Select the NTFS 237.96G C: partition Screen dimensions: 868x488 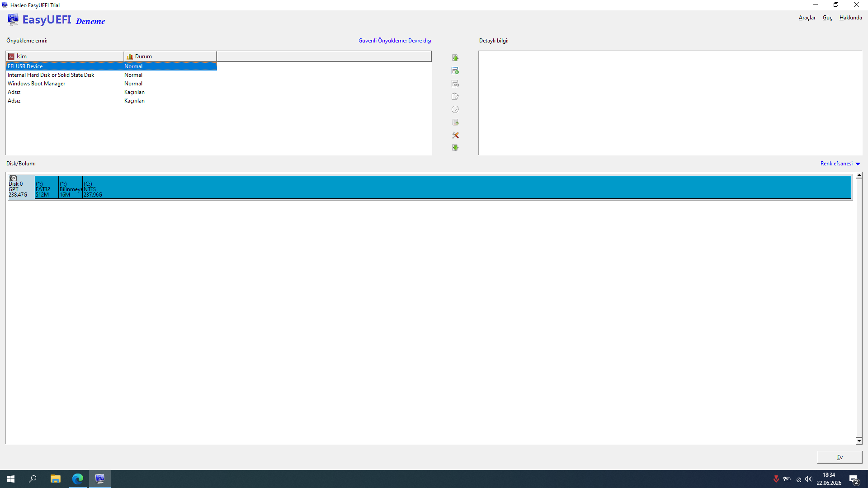467,187
